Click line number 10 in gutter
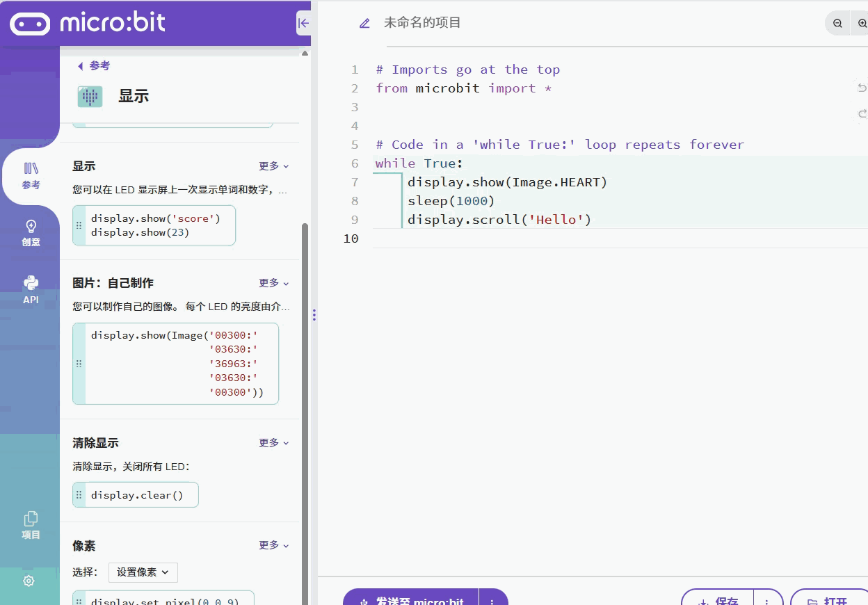This screenshot has height=605, width=868. pyautogui.click(x=351, y=239)
